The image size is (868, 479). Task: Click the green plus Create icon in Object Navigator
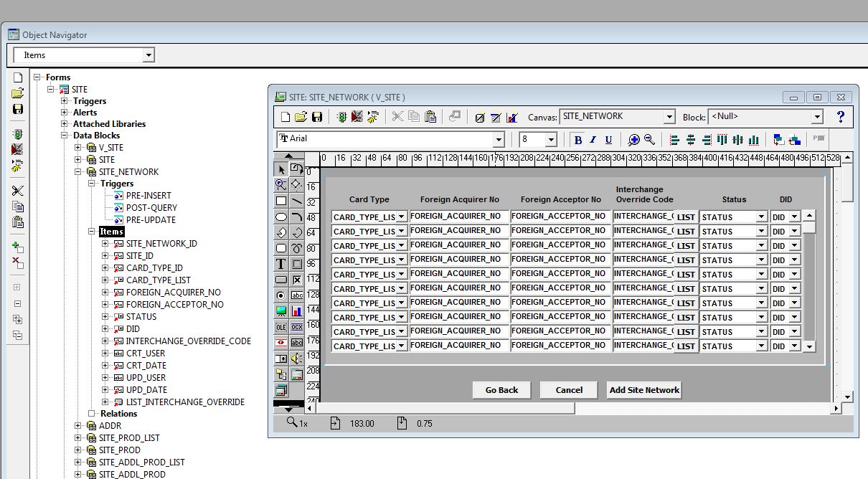(18, 247)
